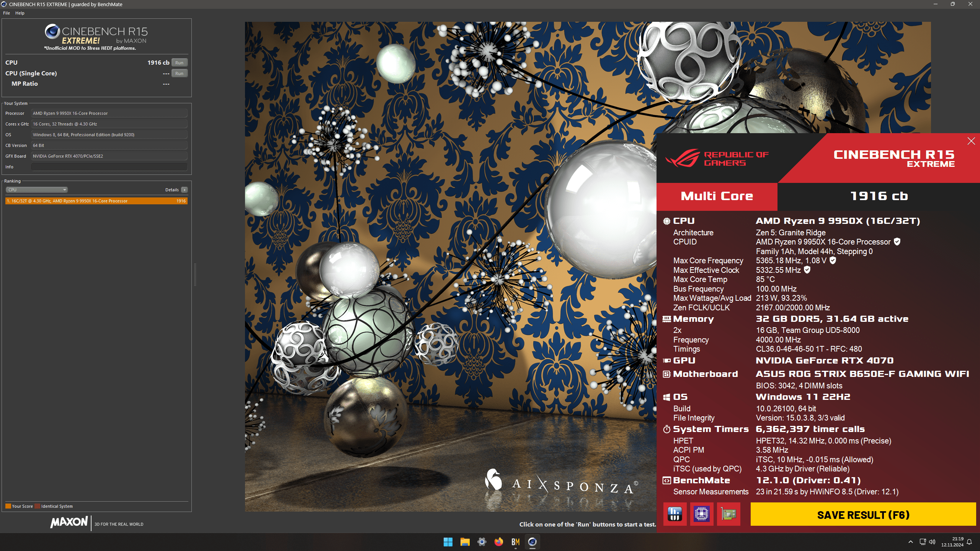Open the Settings gear in the taskbar
Image resolution: width=980 pixels, height=551 pixels.
(482, 542)
